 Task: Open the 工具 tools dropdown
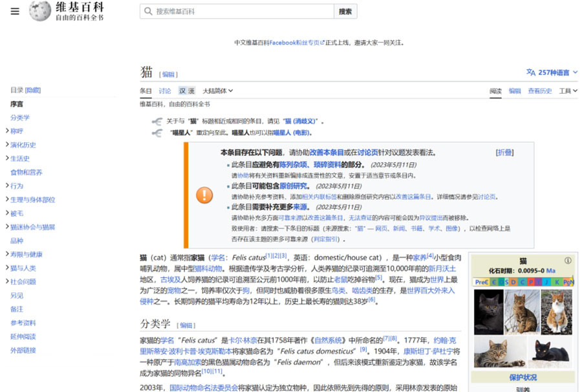click(x=568, y=91)
